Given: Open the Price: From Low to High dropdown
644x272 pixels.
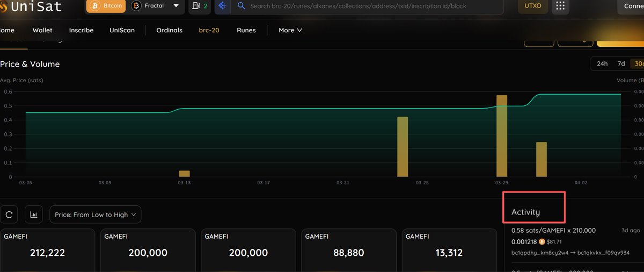Looking at the screenshot, I should point(96,214).
